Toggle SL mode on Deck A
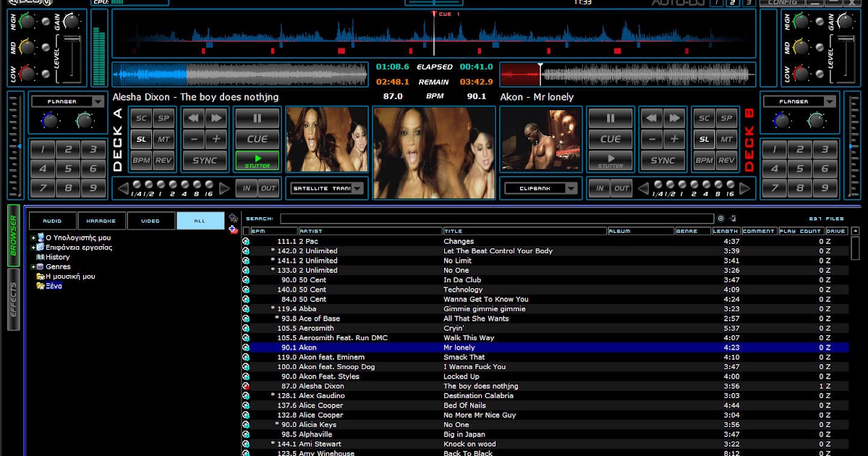 pyautogui.click(x=141, y=139)
